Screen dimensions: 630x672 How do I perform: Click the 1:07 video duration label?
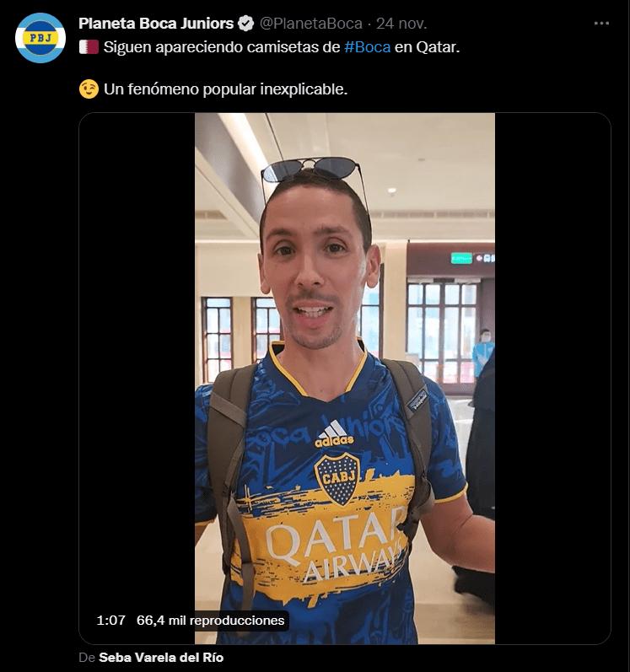pyautogui.click(x=111, y=620)
